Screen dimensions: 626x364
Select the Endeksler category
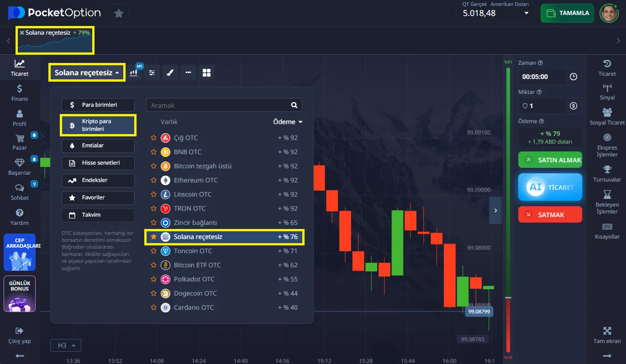(98, 180)
